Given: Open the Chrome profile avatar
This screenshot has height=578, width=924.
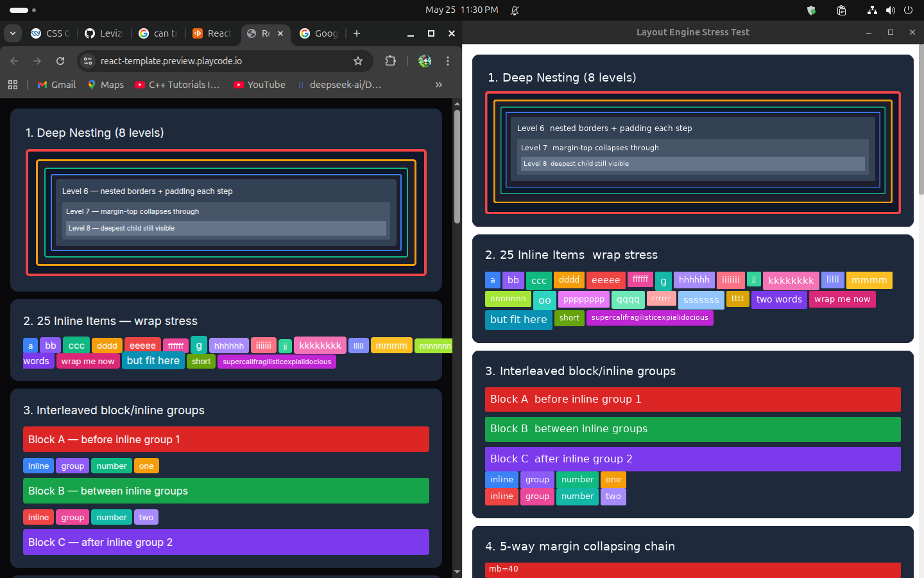Looking at the screenshot, I should pyautogui.click(x=425, y=61).
